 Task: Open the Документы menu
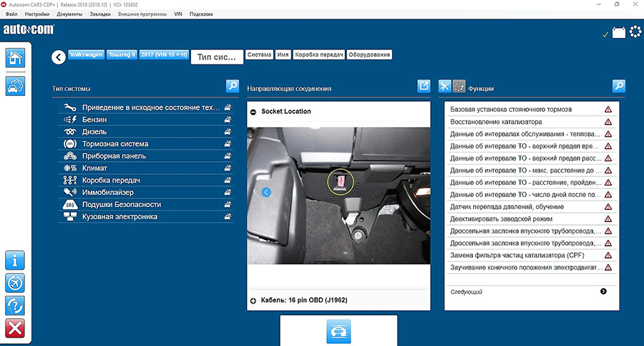coord(69,14)
